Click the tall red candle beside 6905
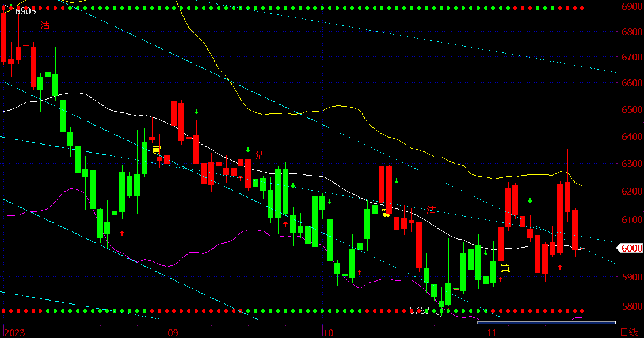 point(3,38)
